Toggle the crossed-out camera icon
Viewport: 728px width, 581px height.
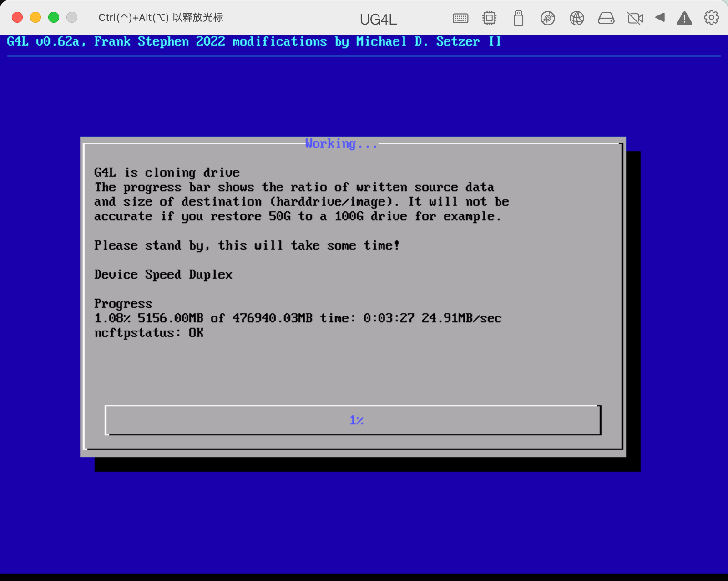[635, 18]
